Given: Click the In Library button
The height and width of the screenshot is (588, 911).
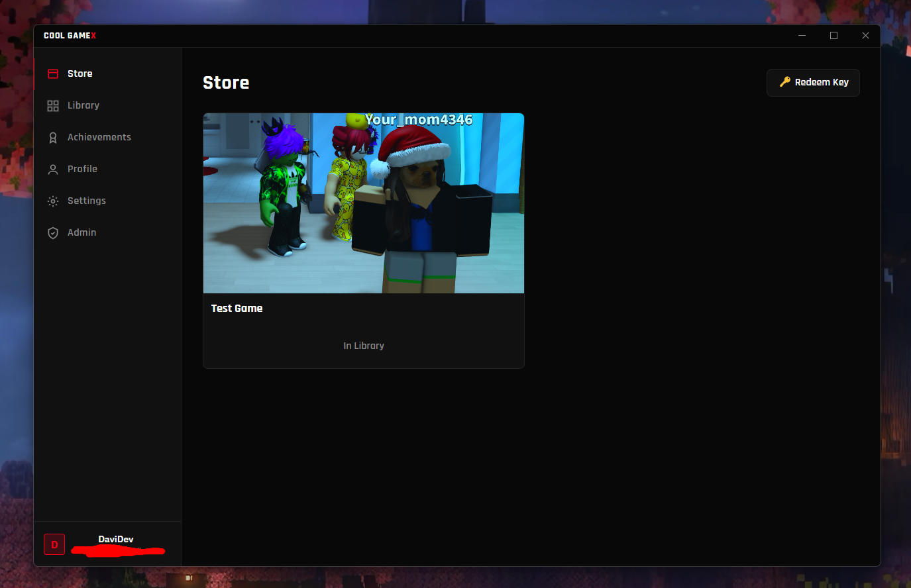Looking at the screenshot, I should coord(364,346).
